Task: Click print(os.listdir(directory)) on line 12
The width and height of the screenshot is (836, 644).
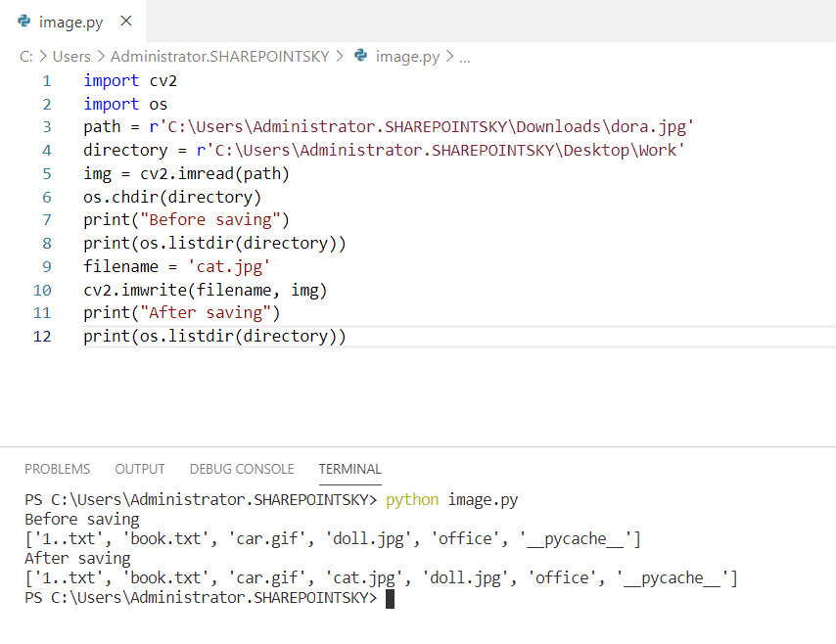Action: pyautogui.click(x=214, y=337)
